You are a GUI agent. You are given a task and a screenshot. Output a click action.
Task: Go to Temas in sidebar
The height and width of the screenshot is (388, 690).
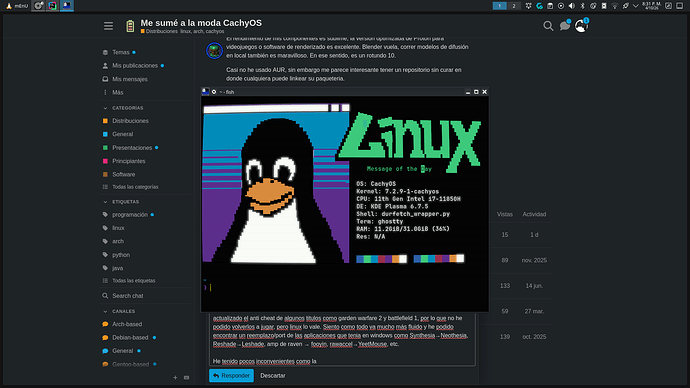[x=121, y=52]
